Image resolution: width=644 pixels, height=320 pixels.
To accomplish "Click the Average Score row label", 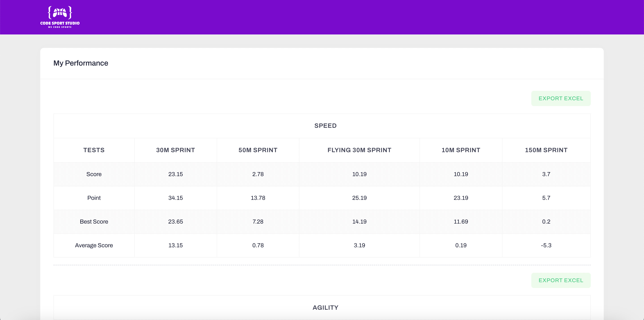I will click(x=94, y=245).
